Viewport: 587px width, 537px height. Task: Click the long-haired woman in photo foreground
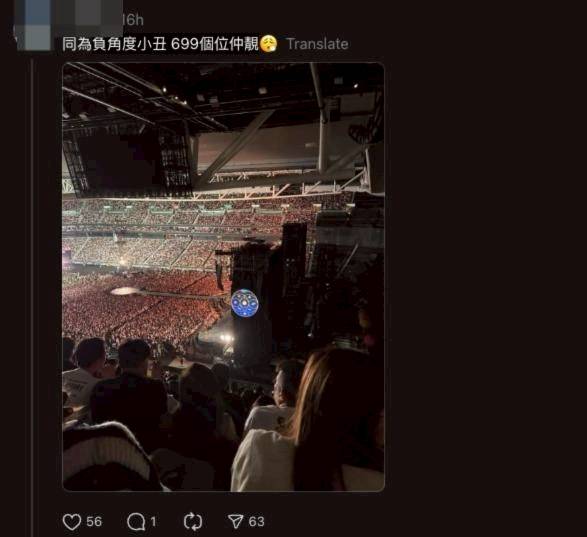pyautogui.click(x=329, y=419)
